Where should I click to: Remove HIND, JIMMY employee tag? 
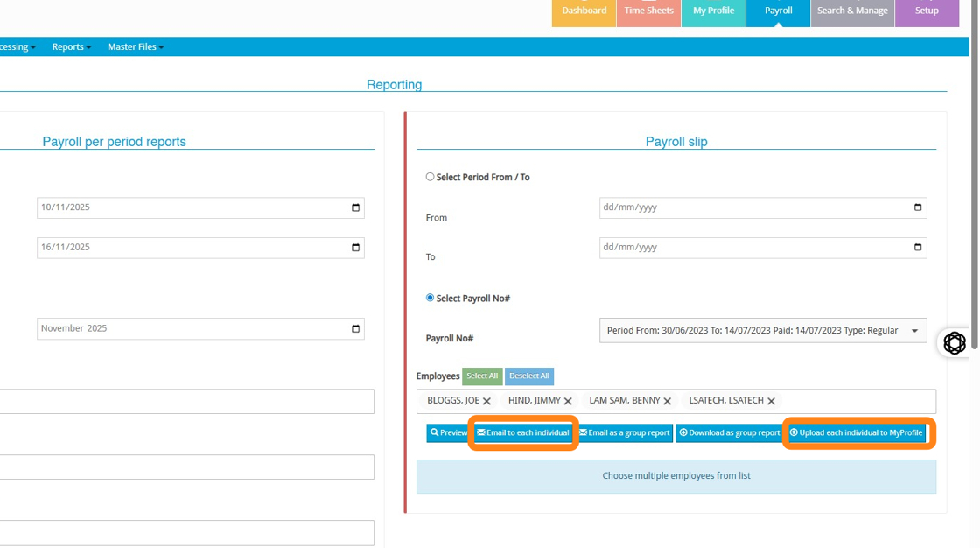click(568, 401)
